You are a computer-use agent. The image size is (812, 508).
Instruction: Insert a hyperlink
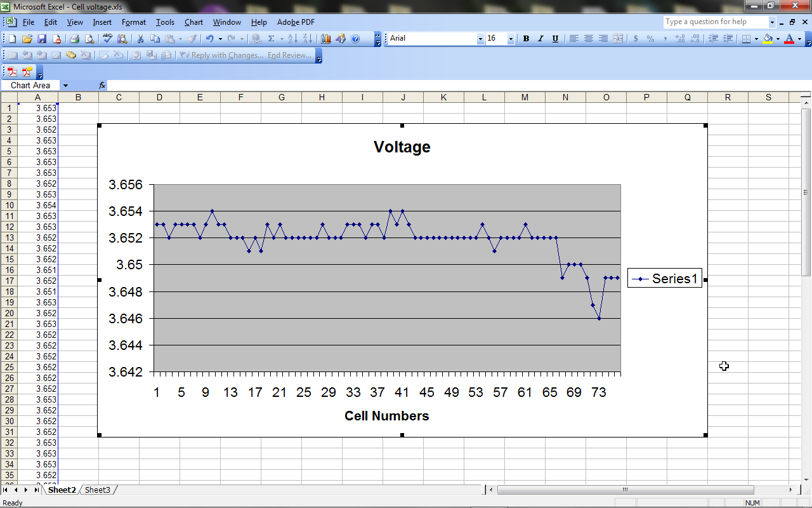(x=256, y=38)
